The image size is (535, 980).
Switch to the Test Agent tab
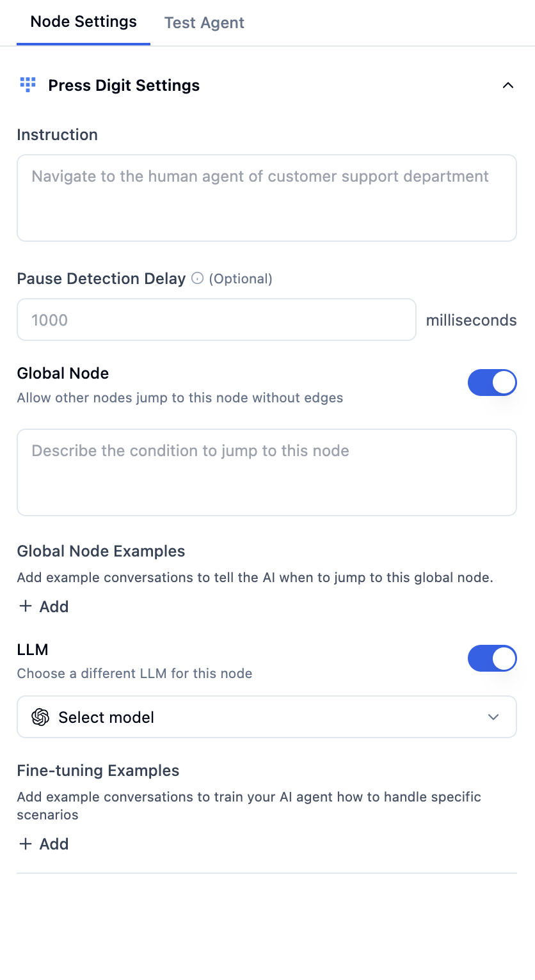[x=204, y=22]
